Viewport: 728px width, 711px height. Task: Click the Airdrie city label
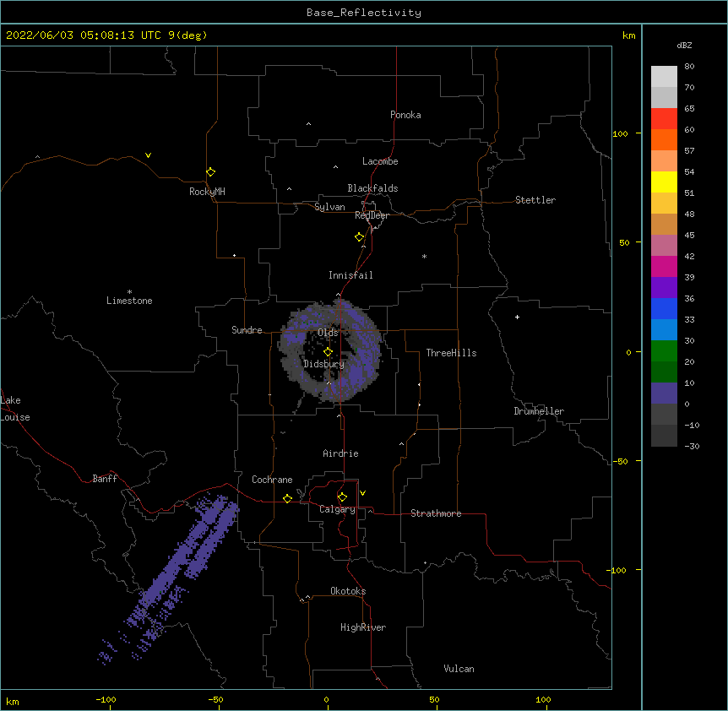340,453
